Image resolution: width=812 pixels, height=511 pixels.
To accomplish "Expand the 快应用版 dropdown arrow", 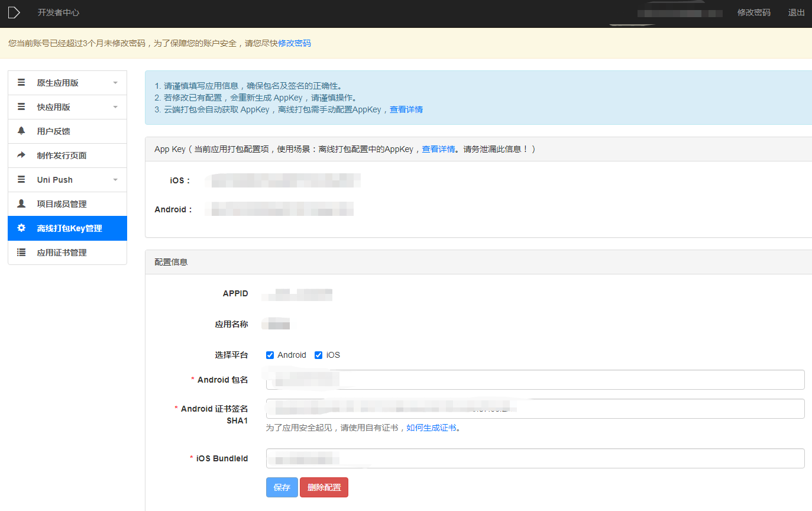I will click(x=115, y=107).
